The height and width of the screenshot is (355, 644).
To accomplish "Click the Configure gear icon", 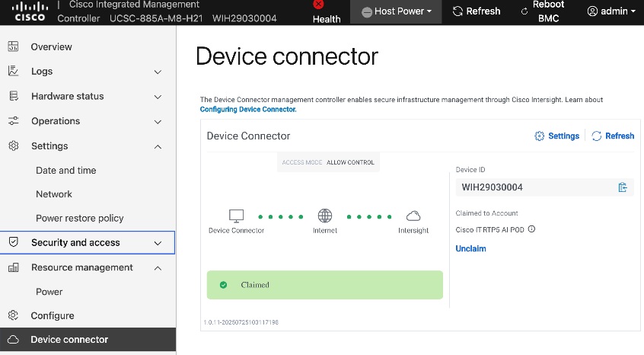I will coord(13,315).
